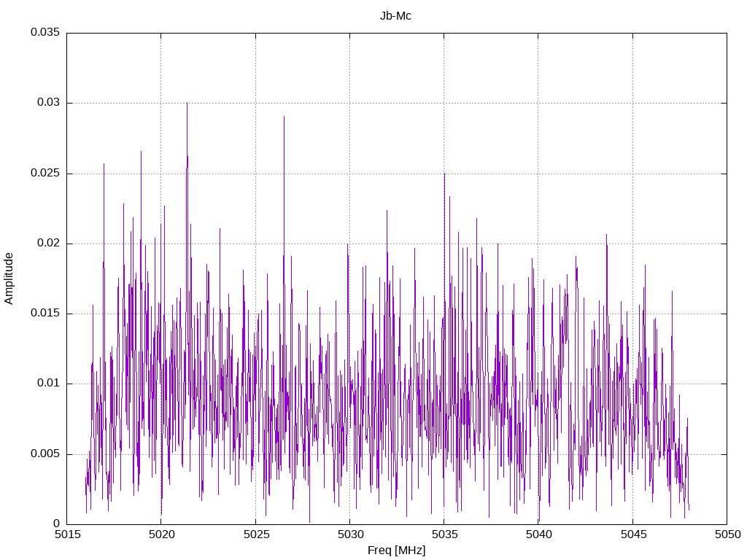This screenshot has height=560, width=747.
Task: Click the 5020 x-axis tick label
Action: tap(162, 534)
